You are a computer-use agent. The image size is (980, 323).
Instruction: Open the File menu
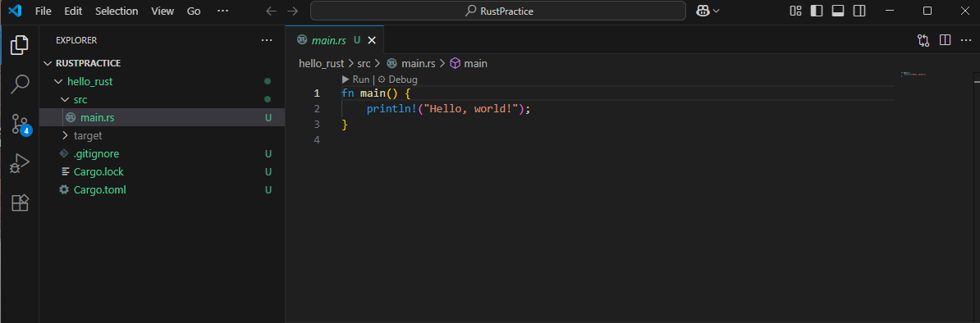point(44,11)
